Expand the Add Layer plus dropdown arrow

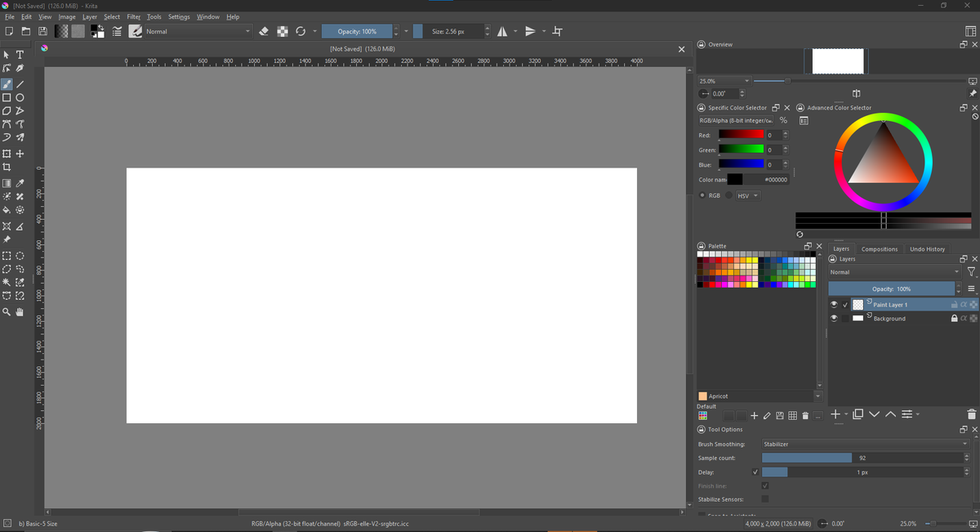pos(845,414)
